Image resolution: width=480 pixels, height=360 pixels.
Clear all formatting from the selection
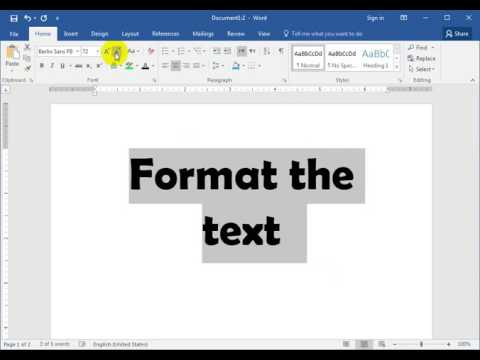click(151, 51)
